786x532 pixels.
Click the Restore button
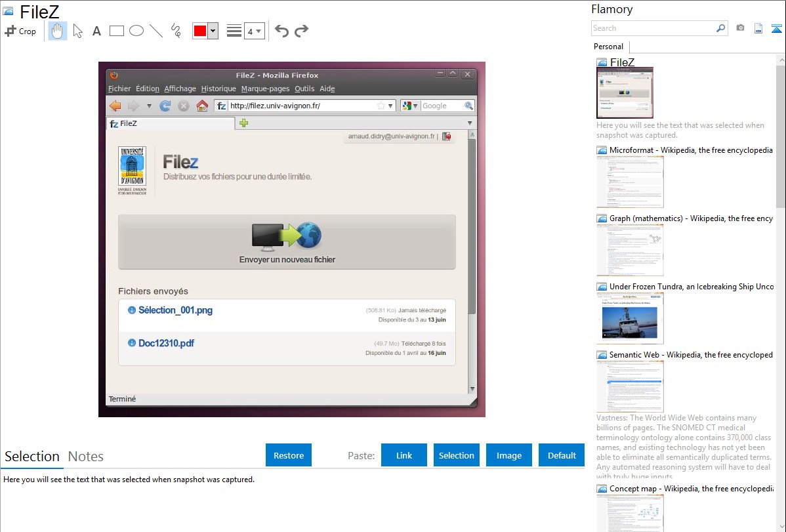click(x=289, y=455)
